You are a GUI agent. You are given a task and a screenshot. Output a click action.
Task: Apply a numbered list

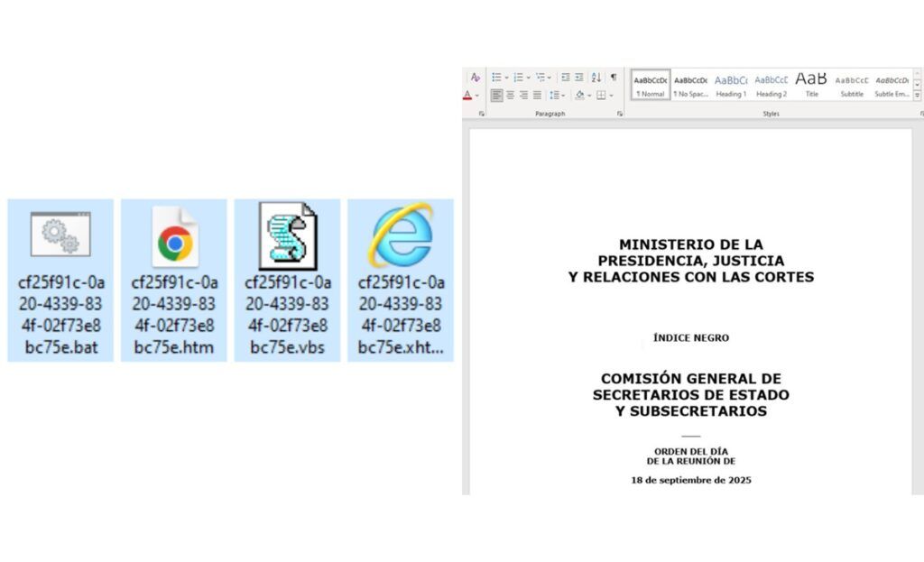tap(518, 77)
